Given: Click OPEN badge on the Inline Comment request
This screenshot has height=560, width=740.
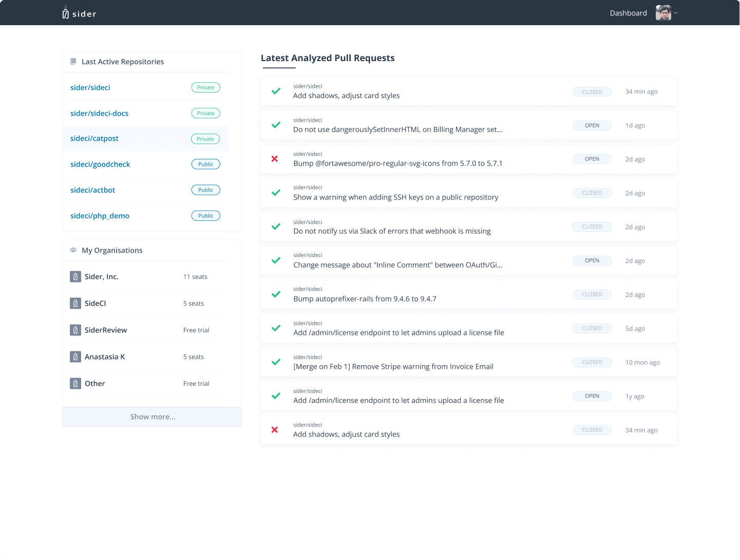Looking at the screenshot, I should tap(592, 260).
